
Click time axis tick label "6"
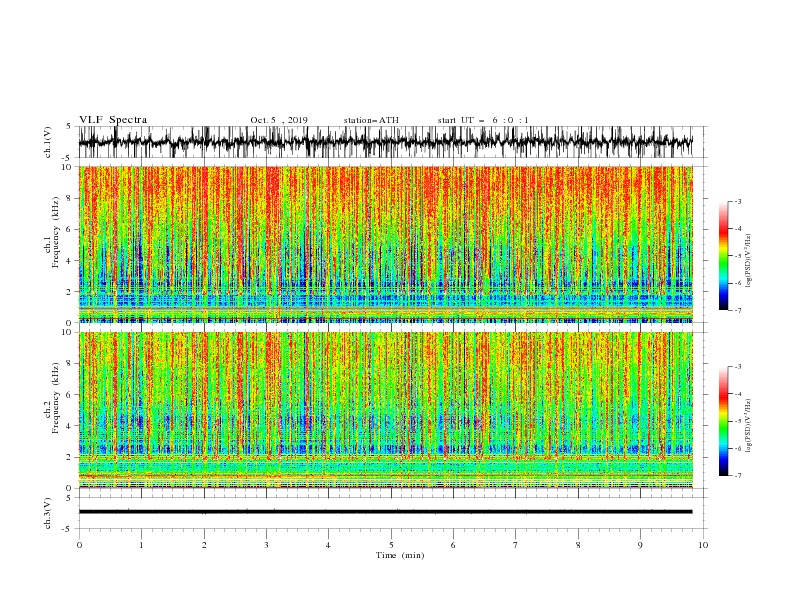click(x=453, y=545)
